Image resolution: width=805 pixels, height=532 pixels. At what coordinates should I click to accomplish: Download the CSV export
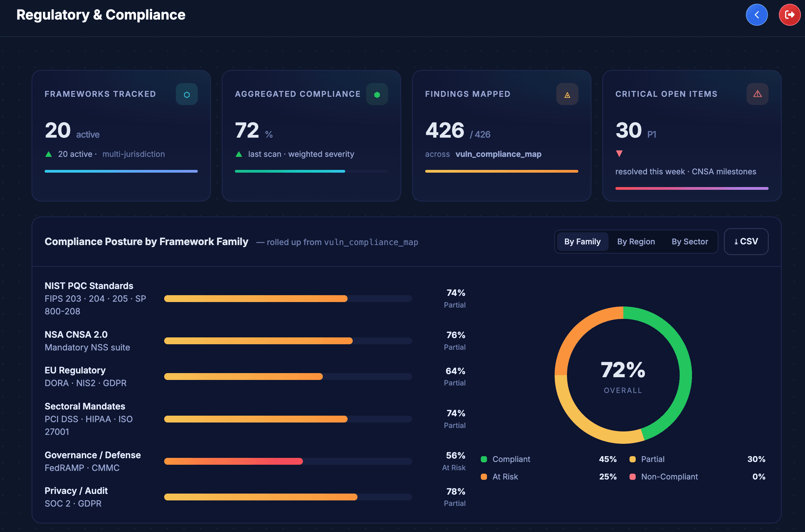pyautogui.click(x=746, y=242)
